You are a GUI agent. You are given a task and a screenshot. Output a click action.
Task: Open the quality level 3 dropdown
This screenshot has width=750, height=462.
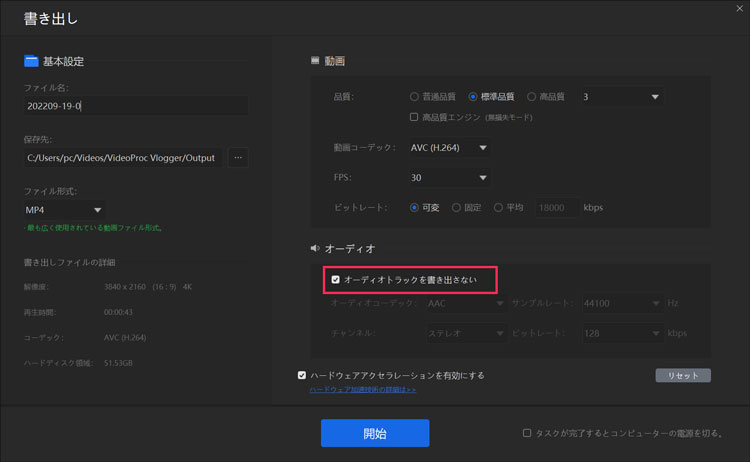click(620, 97)
